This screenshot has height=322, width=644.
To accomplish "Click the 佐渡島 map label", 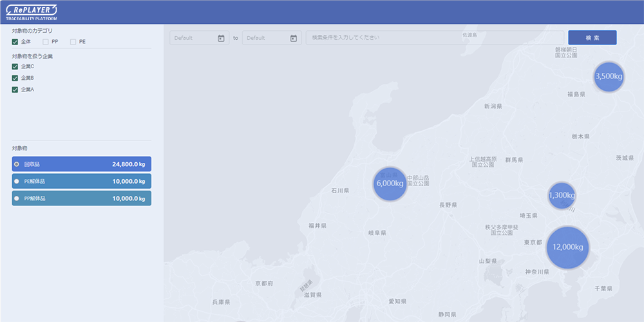I will [x=469, y=35].
